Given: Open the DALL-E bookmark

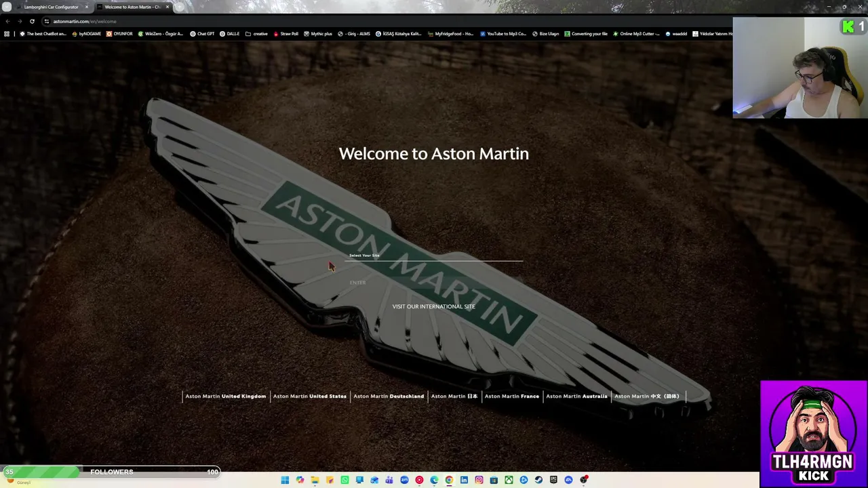Looking at the screenshot, I should [x=230, y=34].
